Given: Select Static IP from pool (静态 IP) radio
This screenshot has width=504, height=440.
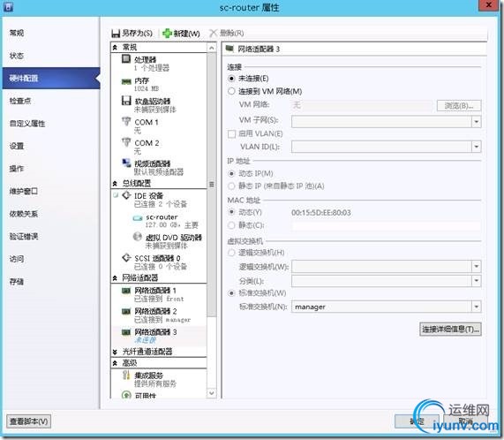Looking at the screenshot, I should (231, 186).
